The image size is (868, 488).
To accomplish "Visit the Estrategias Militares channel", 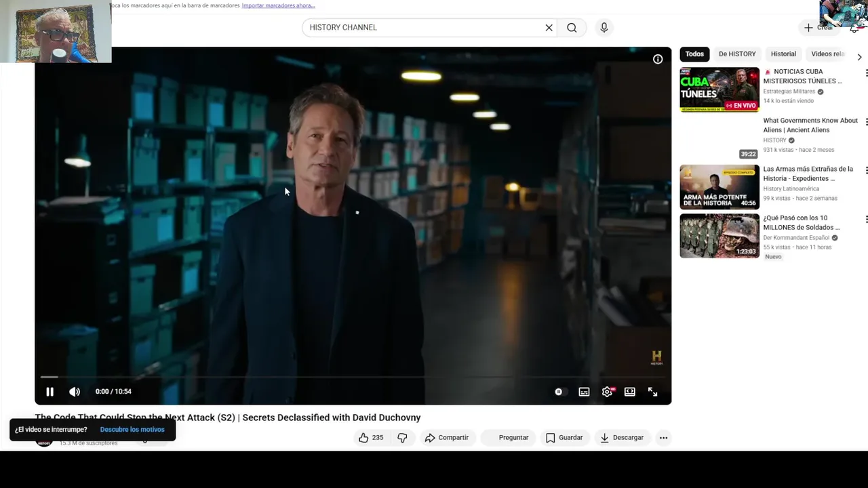I will coord(789,91).
